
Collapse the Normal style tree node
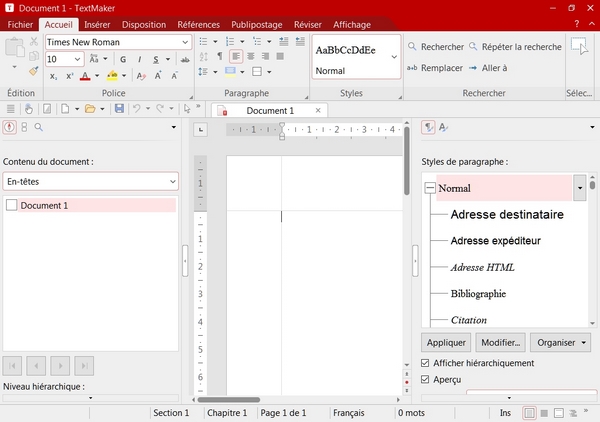[x=430, y=188]
